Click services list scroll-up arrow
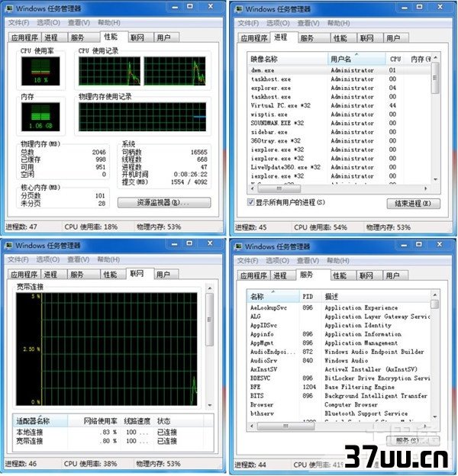This screenshot has height=476, width=458. 435,294
